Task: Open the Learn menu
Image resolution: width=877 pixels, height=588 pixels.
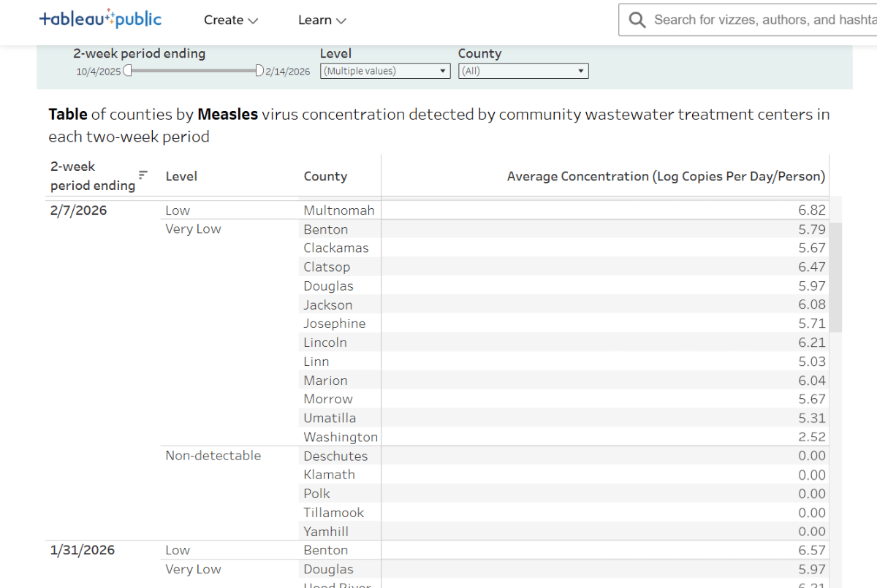Action: pos(322,20)
